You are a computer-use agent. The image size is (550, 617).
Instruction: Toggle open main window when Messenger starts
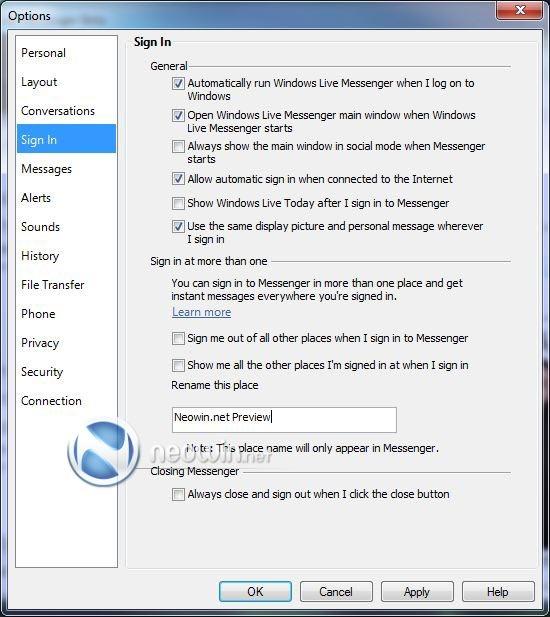pos(178,115)
